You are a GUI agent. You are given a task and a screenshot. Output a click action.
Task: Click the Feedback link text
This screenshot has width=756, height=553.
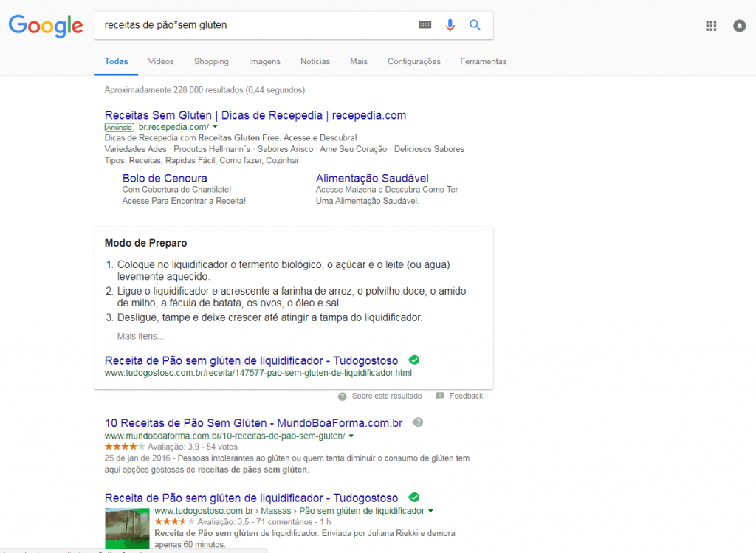[467, 396]
